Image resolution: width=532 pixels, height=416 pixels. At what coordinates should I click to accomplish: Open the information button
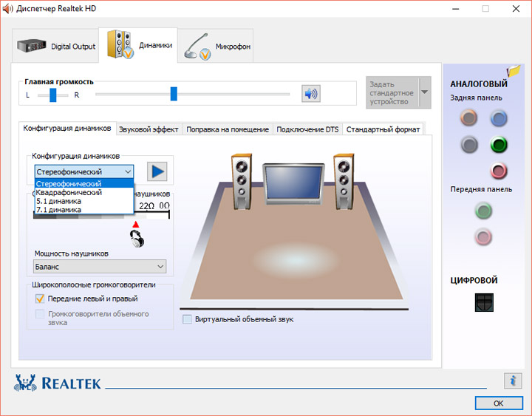[x=513, y=381]
